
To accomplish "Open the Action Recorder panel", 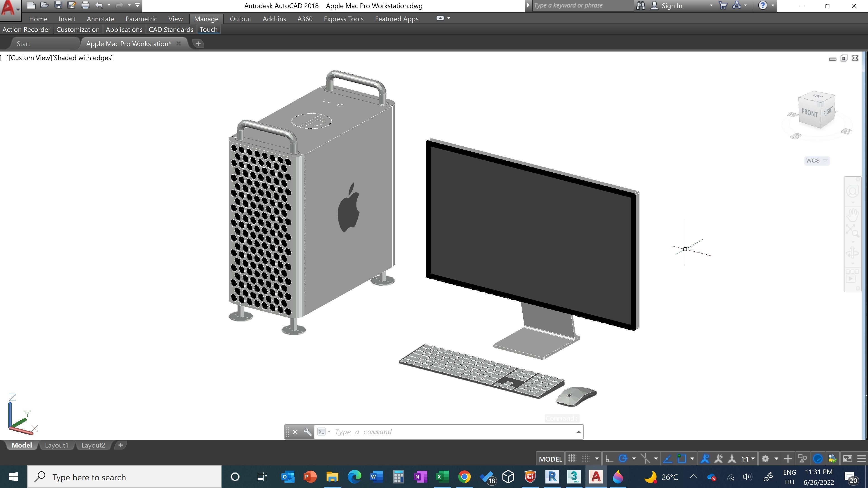I will [26, 30].
